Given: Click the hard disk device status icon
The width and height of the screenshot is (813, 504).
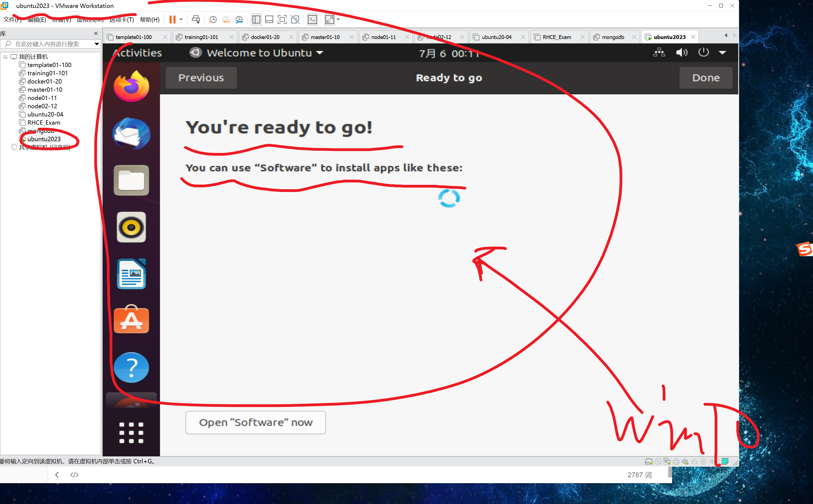Looking at the screenshot, I should [649, 462].
